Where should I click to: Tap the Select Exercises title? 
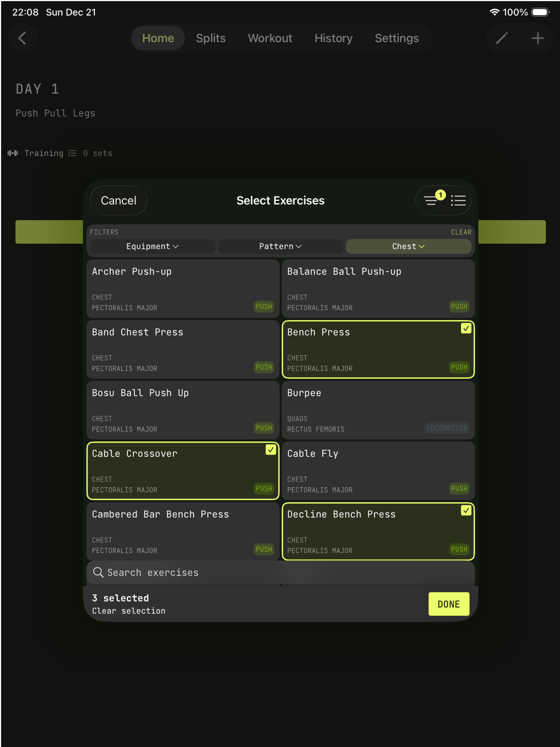point(281,200)
